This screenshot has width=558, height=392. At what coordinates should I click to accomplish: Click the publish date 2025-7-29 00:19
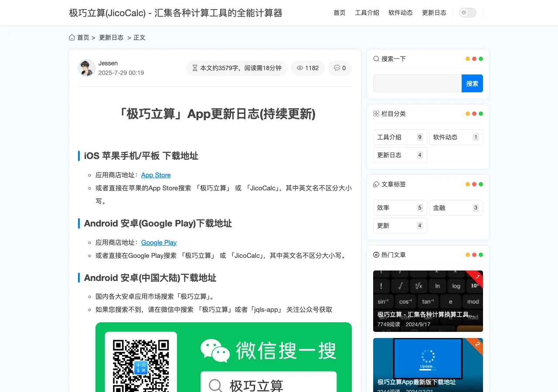pos(121,73)
